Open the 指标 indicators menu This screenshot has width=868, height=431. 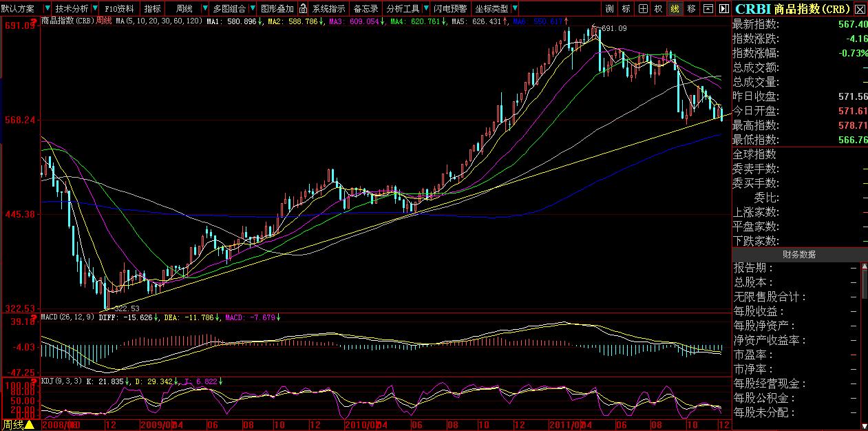[x=153, y=9]
